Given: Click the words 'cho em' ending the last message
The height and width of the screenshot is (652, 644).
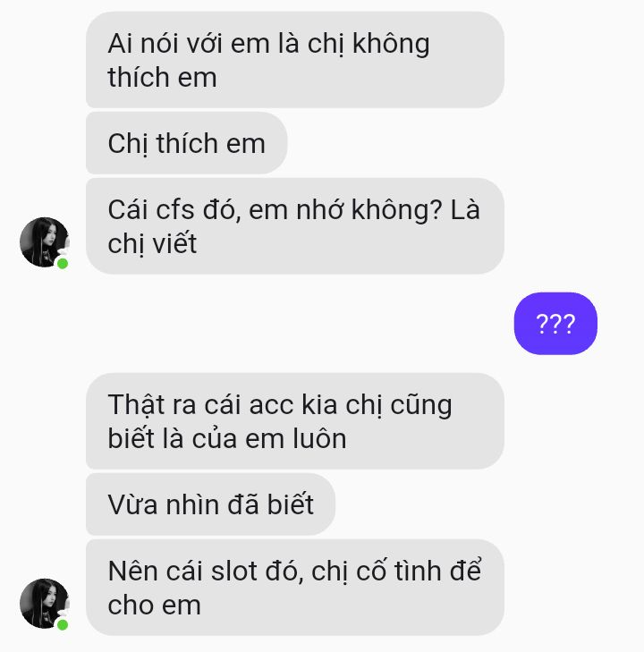Looking at the screenshot, I should click(154, 605).
